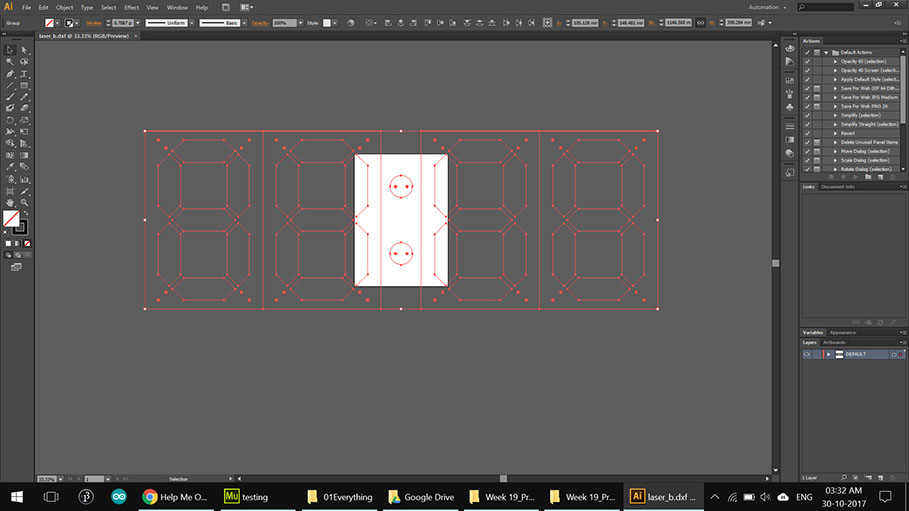Toggle the Simplify (selection) action checkbox
This screenshot has width=909, height=511.
[807, 115]
